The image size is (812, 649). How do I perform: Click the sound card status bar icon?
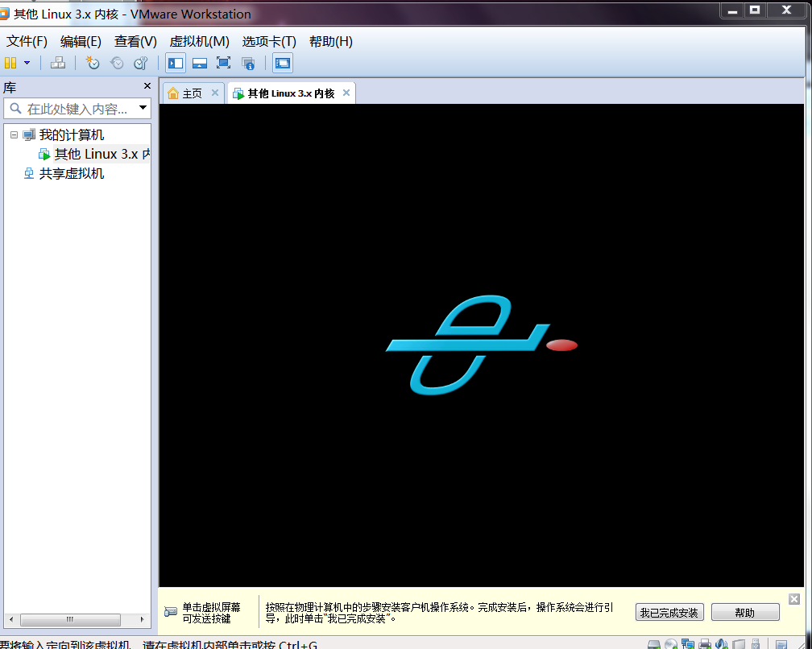click(722, 644)
